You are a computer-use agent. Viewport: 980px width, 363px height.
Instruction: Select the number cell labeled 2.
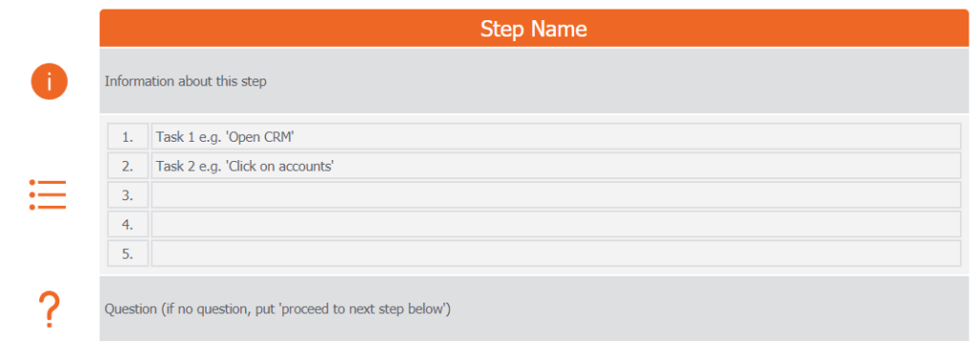pyautogui.click(x=127, y=166)
